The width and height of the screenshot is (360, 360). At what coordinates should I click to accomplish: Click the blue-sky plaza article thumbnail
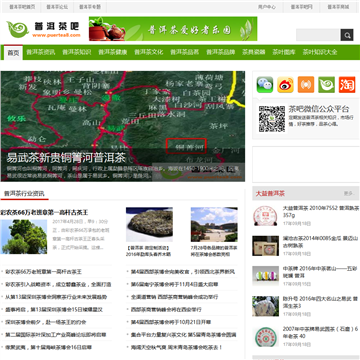coord(214,224)
